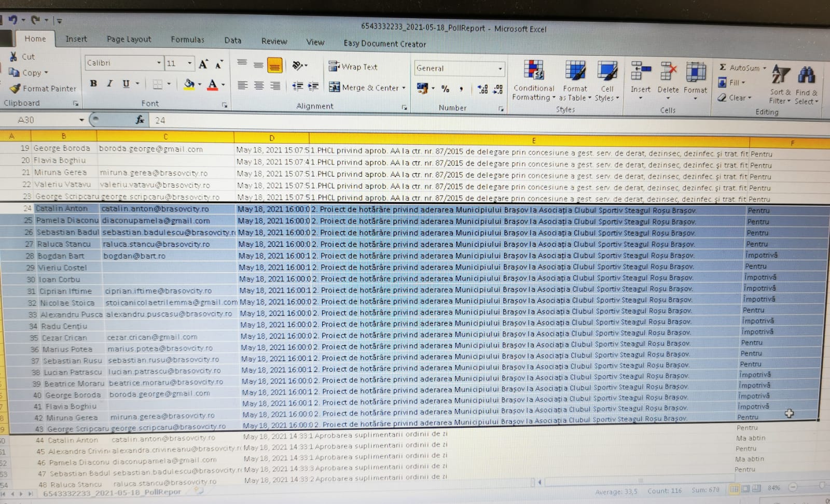The height and width of the screenshot is (504, 830).
Task: Select the PollReport sheet tab
Action: click(x=112, y=492)
